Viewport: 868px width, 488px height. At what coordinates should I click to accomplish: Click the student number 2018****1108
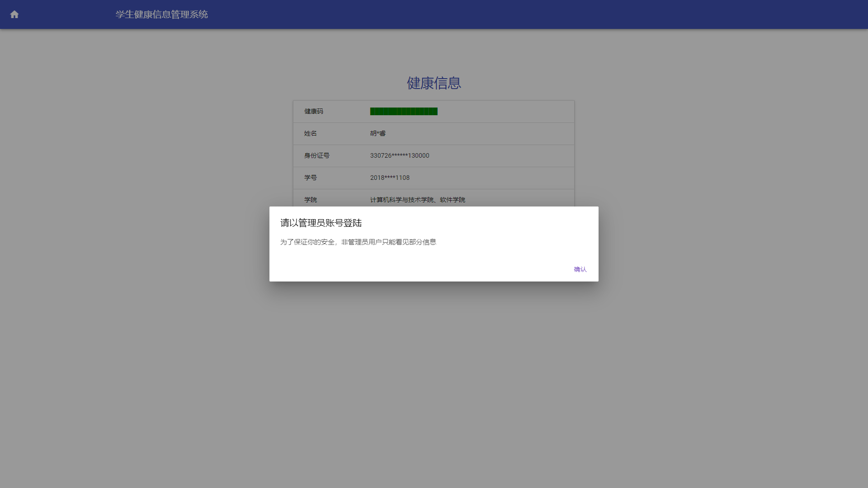point(390,178)
